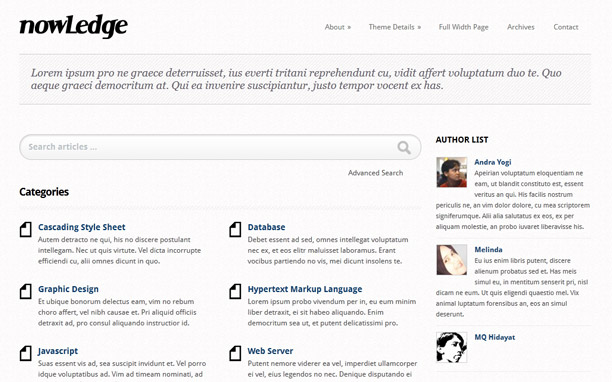Click the document icon beside Web Server
The width and height of the screenshot is (612, 382).
pyautogui.click(x=235, y=353)
